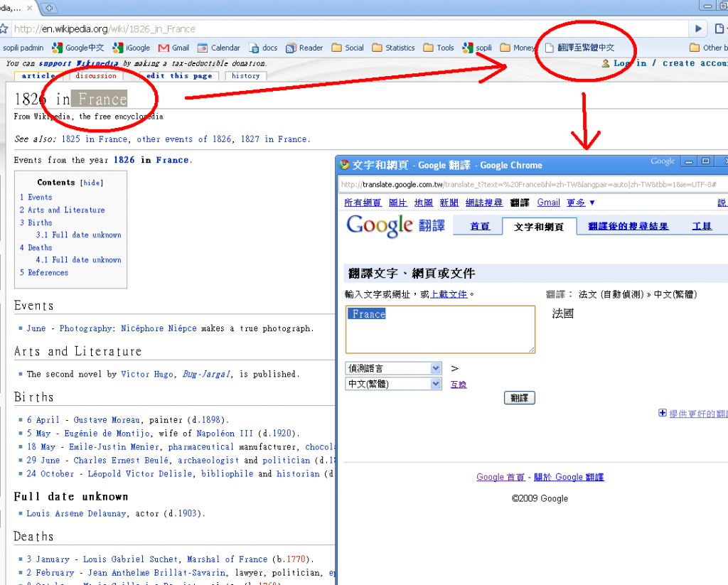Viewport: 728px width, 585px height.
Task: Expand the 更多 menu in Google Translate
Action: pyautogui.click(x=576, y=202)
